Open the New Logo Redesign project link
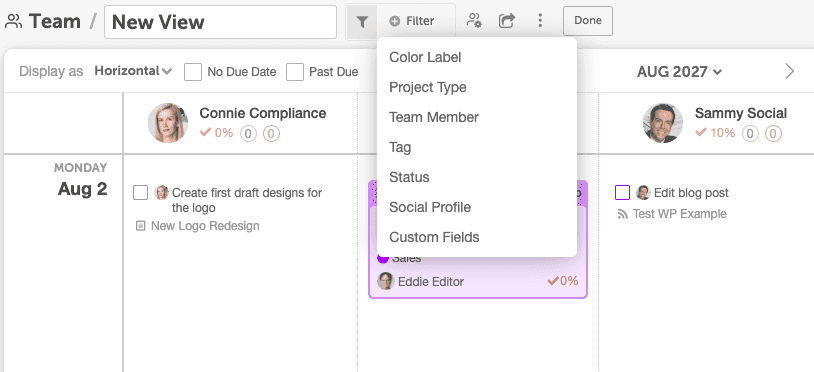814x372 pixels. click(205, 226)
